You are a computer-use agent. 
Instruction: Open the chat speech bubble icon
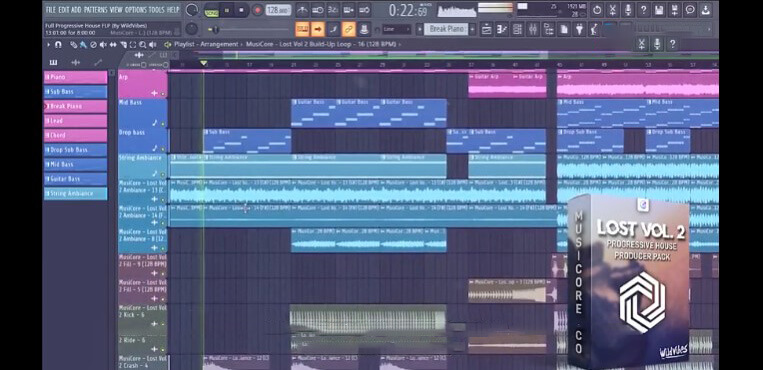pos(690,10)
